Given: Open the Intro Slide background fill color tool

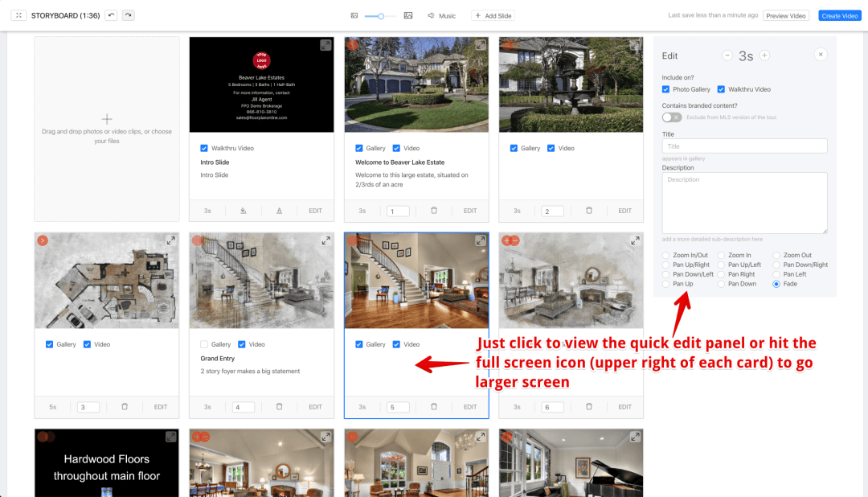Looking at the screenshot, I should coord(243,211).
